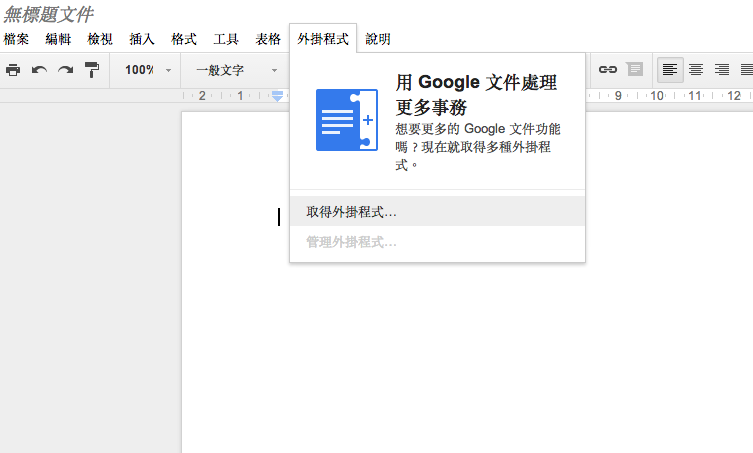
Task: Redo the last action
Action: pyautogui.click(x=65, y=70)
